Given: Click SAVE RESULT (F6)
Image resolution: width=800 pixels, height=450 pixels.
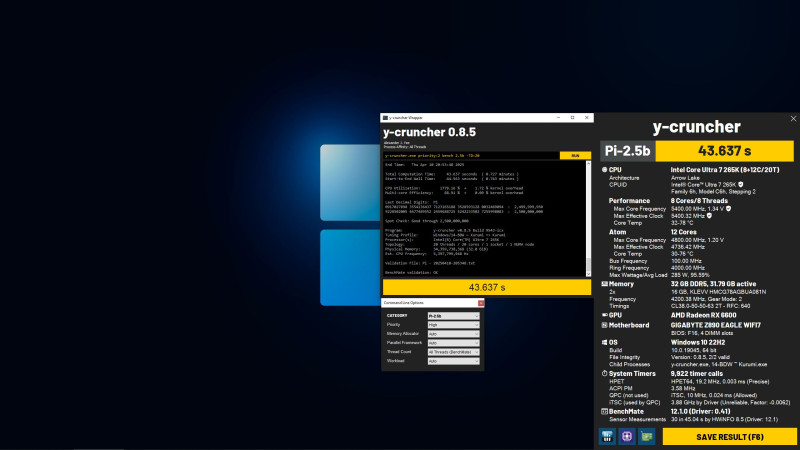Looking at the screenshot, I should click(x=730, y=437).
